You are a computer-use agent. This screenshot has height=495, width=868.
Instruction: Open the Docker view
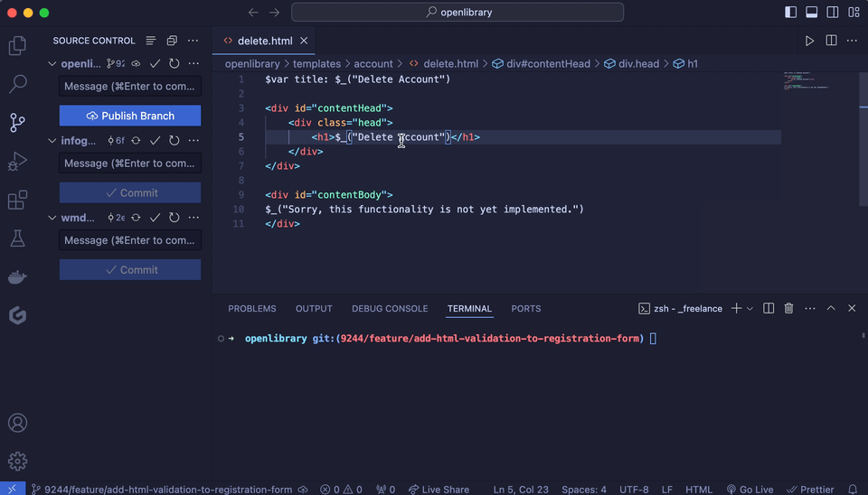tap(17, 276)
